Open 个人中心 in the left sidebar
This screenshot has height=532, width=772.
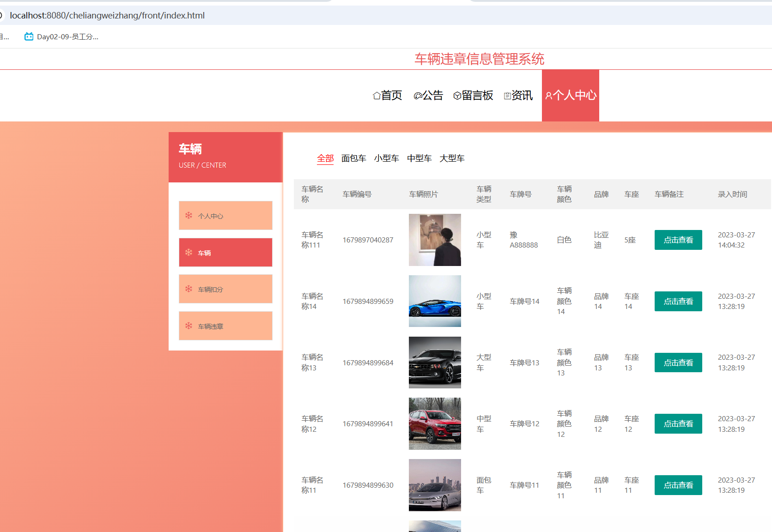click(225, 215)
